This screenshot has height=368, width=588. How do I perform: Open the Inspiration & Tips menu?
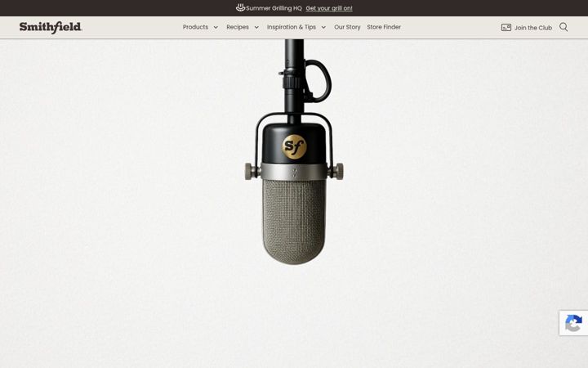pos(292,27)
